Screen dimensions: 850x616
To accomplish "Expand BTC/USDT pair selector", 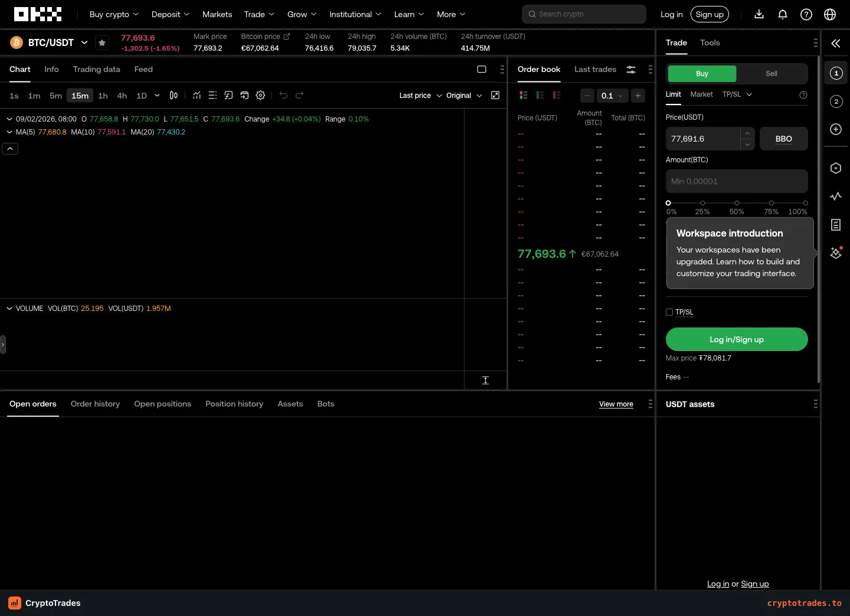I will pyautogui.click(x=84, y=42).
